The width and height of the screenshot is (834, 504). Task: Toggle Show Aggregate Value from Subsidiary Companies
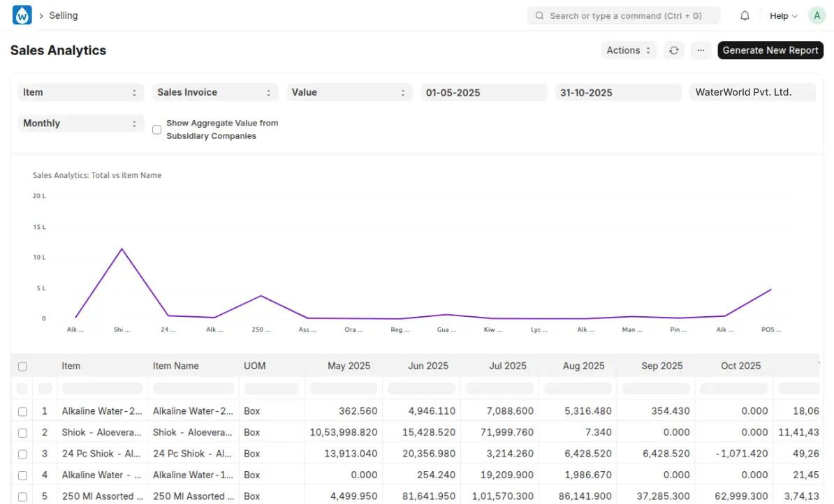157,130
